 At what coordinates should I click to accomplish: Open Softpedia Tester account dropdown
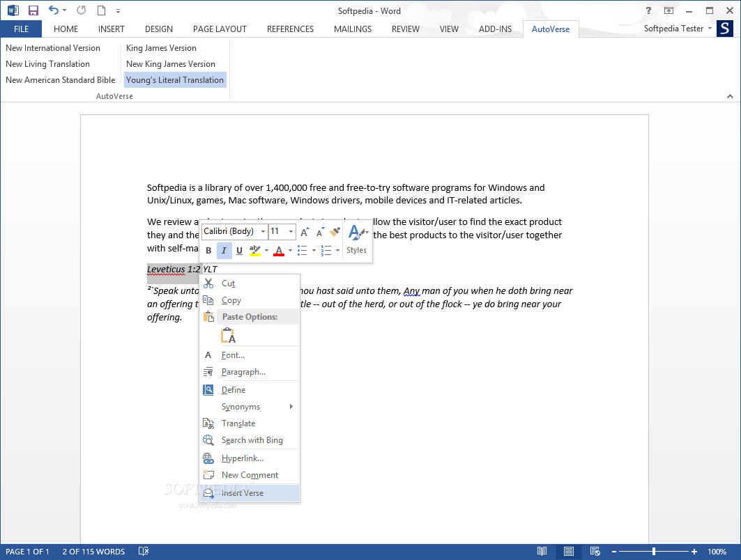pyautogui.click(x=678, y=29)
